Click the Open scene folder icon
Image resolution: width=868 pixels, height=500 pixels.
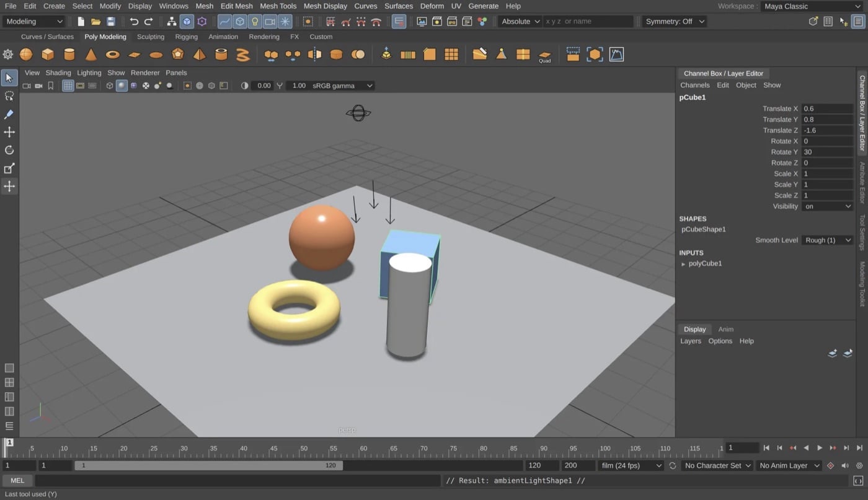[95, 21]
